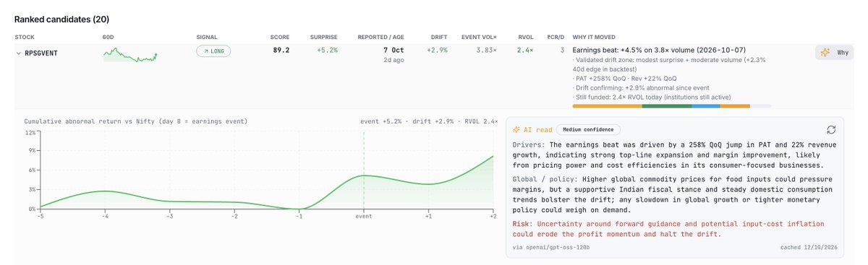Viewport: 868px width, 265px height.
Task: Sort by the SURPRISE column header
Action: point(323,36)
